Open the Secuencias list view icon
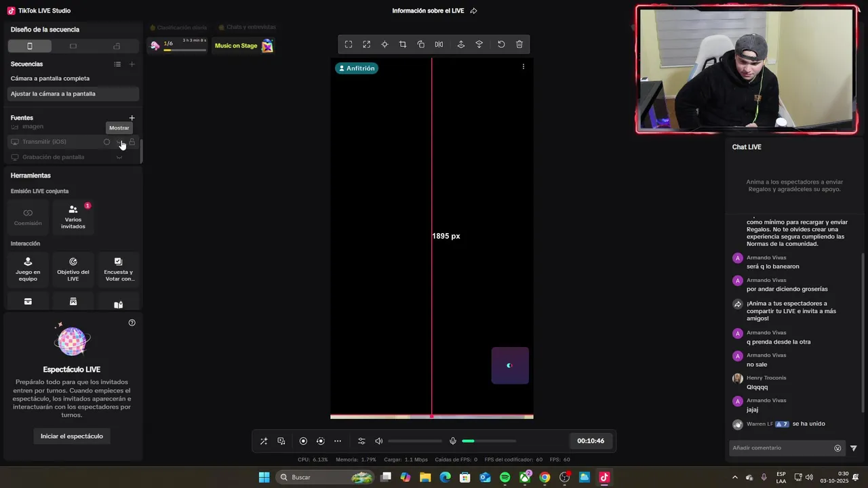Viewport: 868px width, 488px height. 117,64
